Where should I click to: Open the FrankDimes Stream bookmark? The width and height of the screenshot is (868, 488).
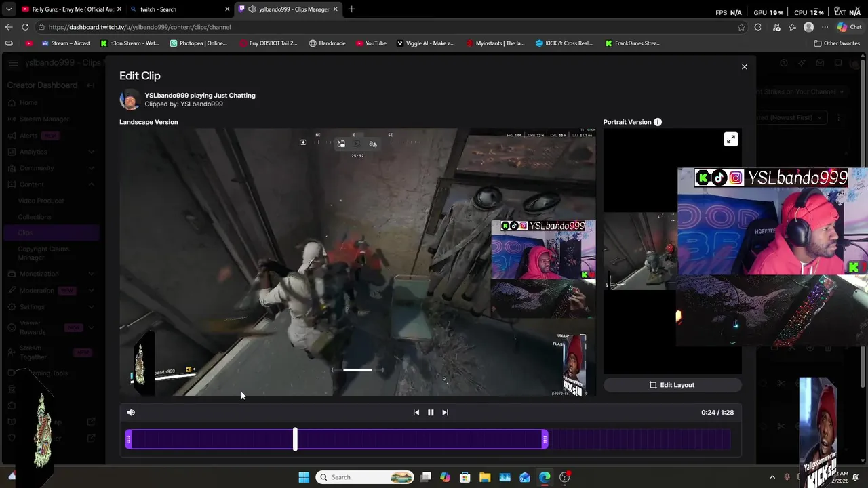633,43
